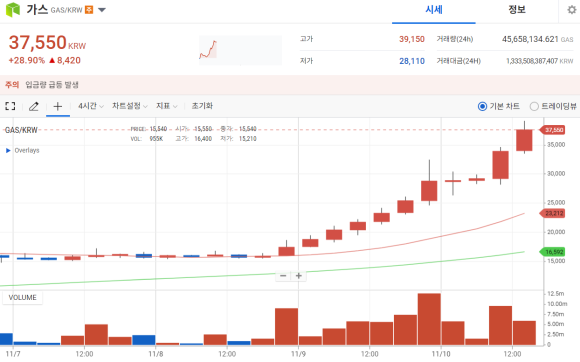
Task: Click the orange market badge beside GAS/KRW
Action: point(89,10)
